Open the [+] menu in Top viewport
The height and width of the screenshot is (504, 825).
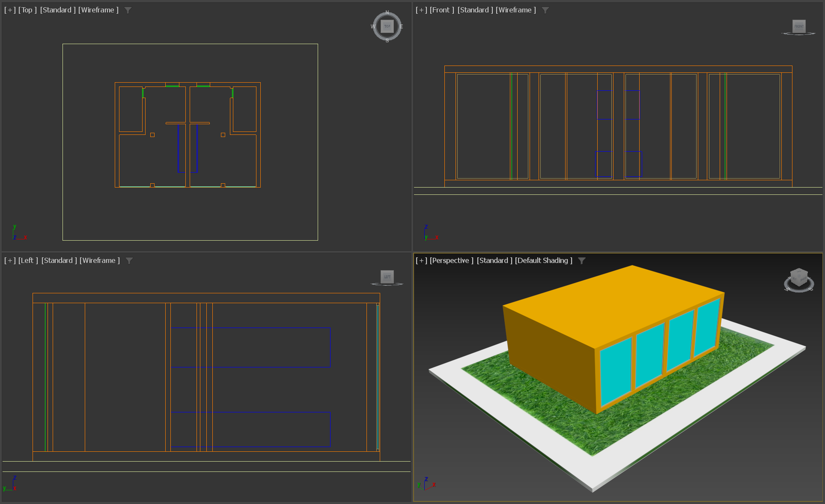10,10
